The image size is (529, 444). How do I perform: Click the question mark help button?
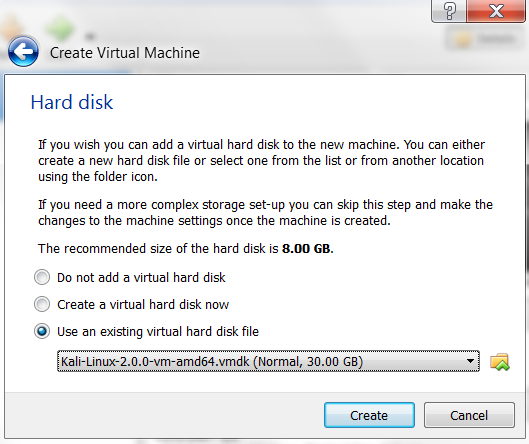coord(449,11)
